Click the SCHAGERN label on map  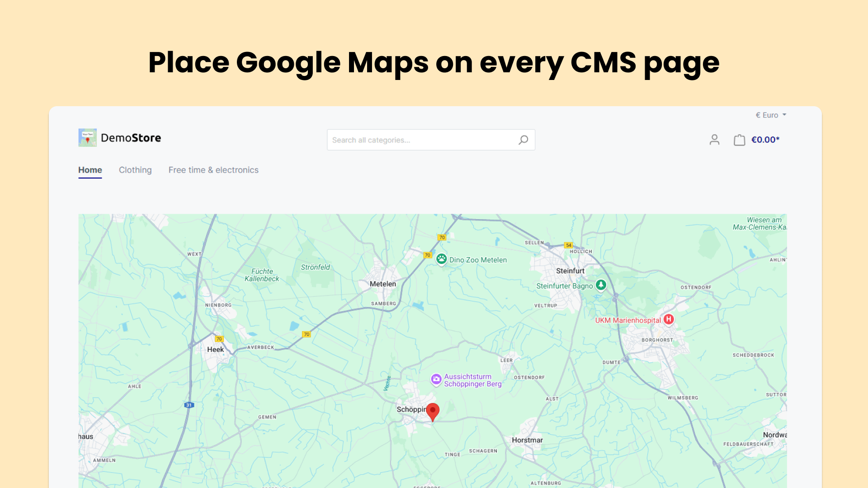tap(483, 450)
